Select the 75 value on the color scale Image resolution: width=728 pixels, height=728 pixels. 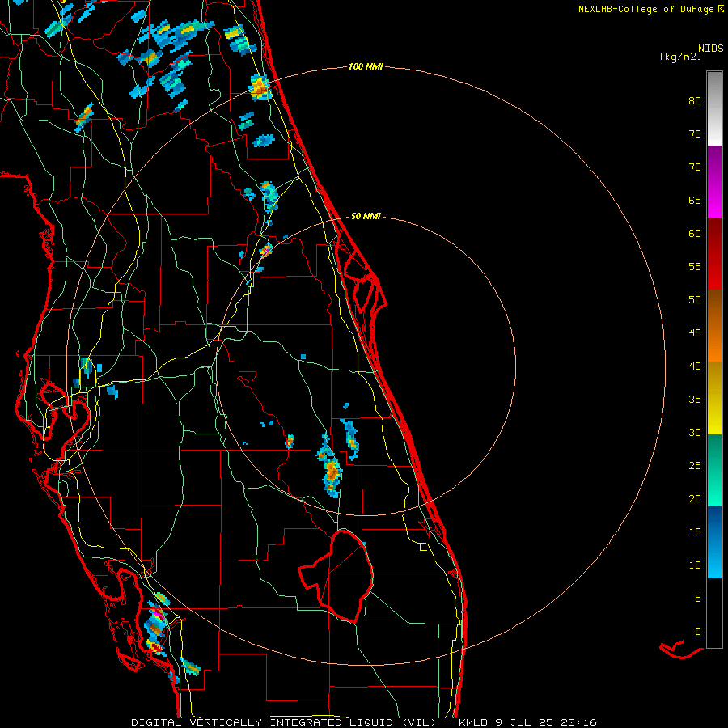(x=695, y=133)
